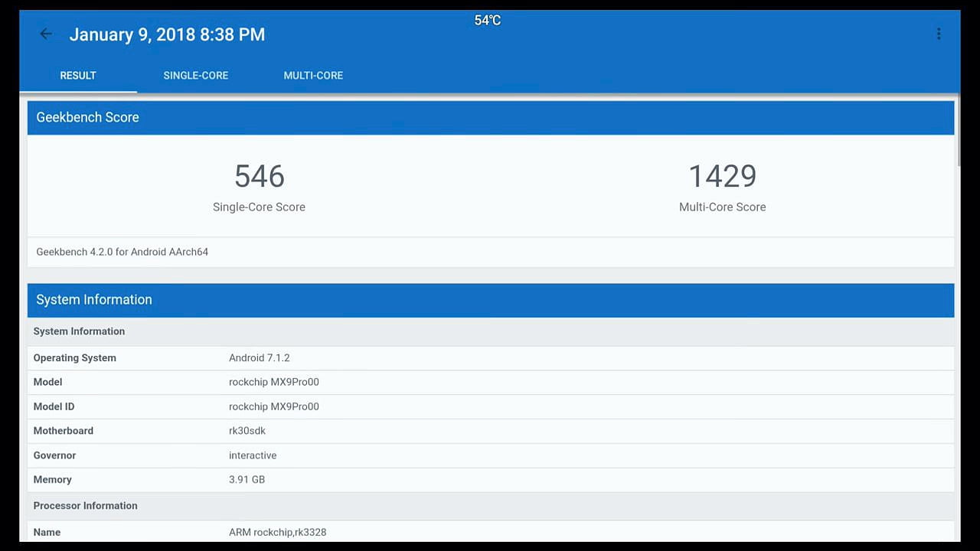The height and width of the screenshot is (551, 980).
Task: Open the MULTI-CORE tab
Action: coord(313,76)
